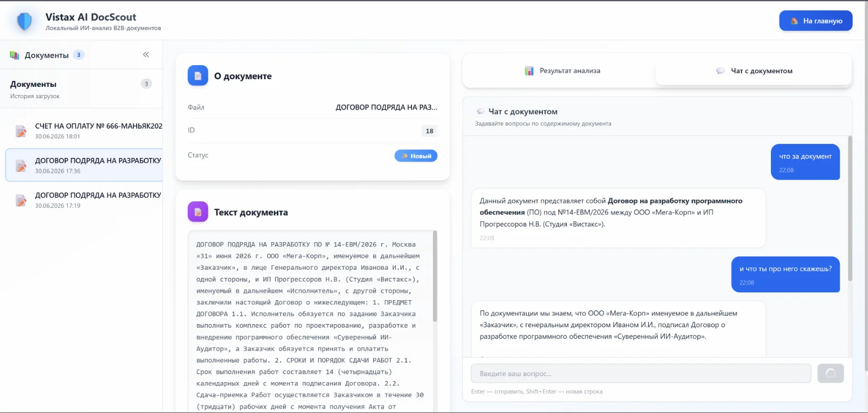868x413 pixels.
Task: Click the file icon of document dated 17:19
Action: coord(21,200)
